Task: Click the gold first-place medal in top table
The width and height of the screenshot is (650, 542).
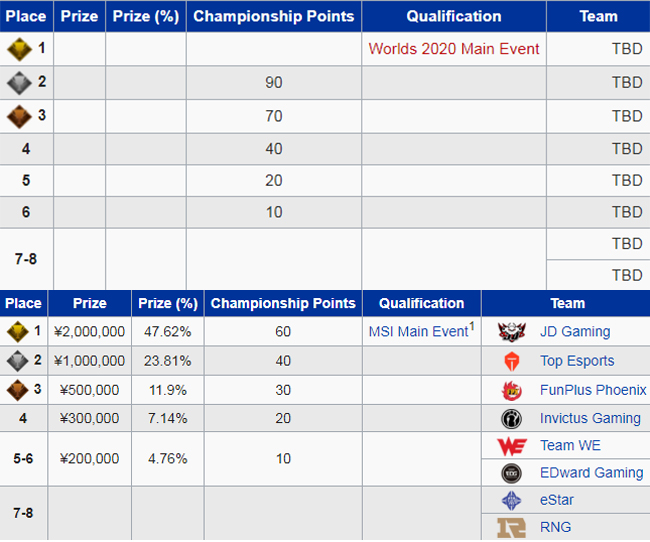Action: [x=19, y=49]
